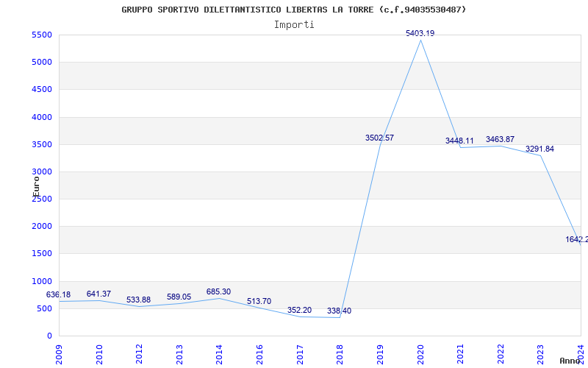Click the 3500 y-axis tick label
Image resolution: width=588 pixels, height=368 pixels.
tap(42, 144)
